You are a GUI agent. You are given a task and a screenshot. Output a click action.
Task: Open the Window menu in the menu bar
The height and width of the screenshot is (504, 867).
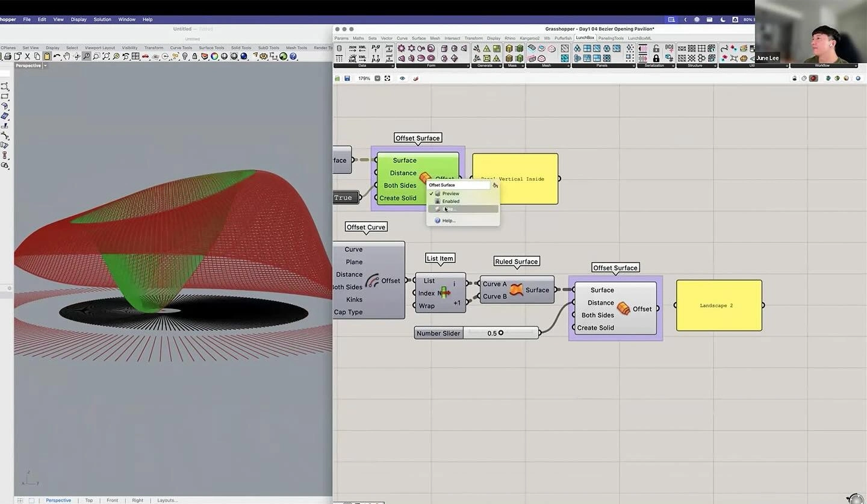pos(127,19)
